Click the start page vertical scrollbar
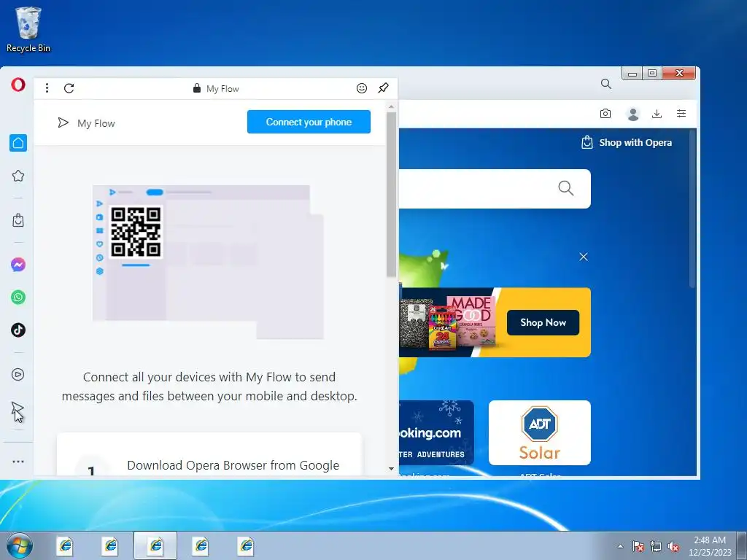The height and width of the screenshot is (560, 747). point(692,209)
